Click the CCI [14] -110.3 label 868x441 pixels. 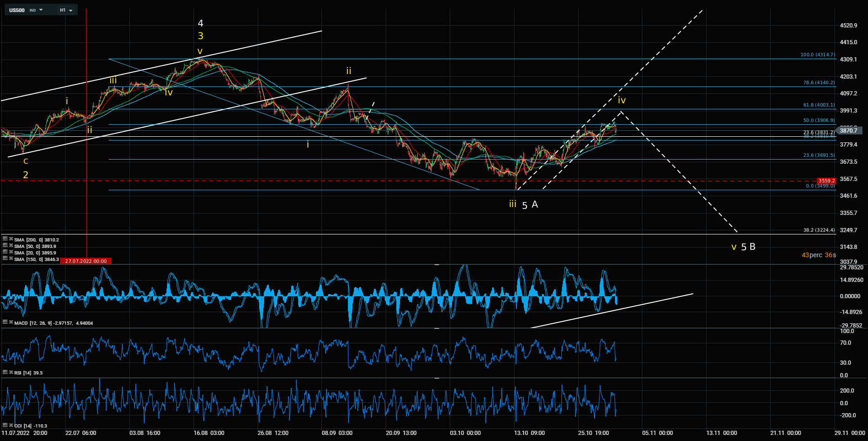pos(31,426)
